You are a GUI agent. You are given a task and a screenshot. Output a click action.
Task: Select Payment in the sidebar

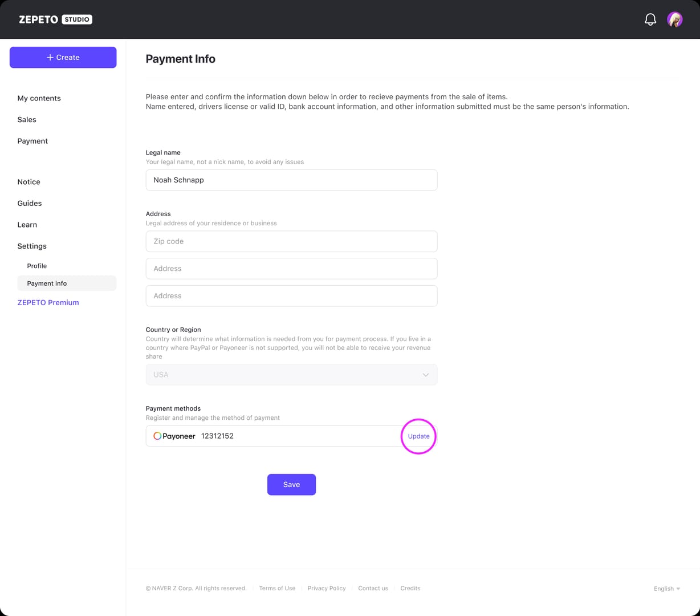32,141
